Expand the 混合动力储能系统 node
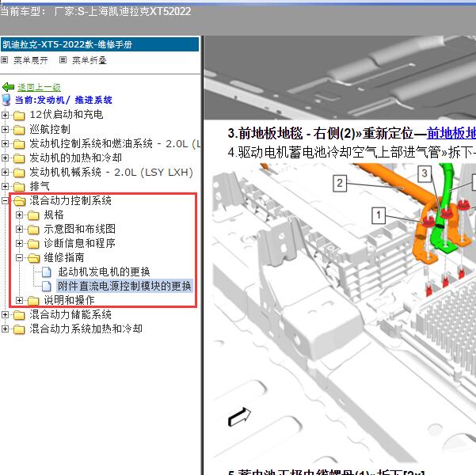The image size is (476, 475). point(5,314)
